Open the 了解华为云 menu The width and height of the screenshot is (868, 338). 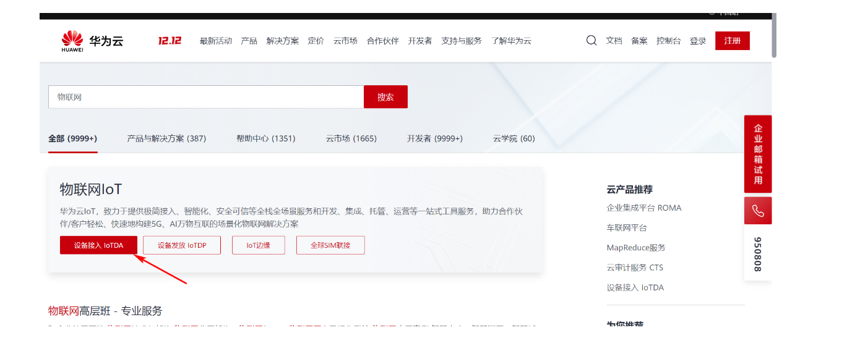click(512, 41)
